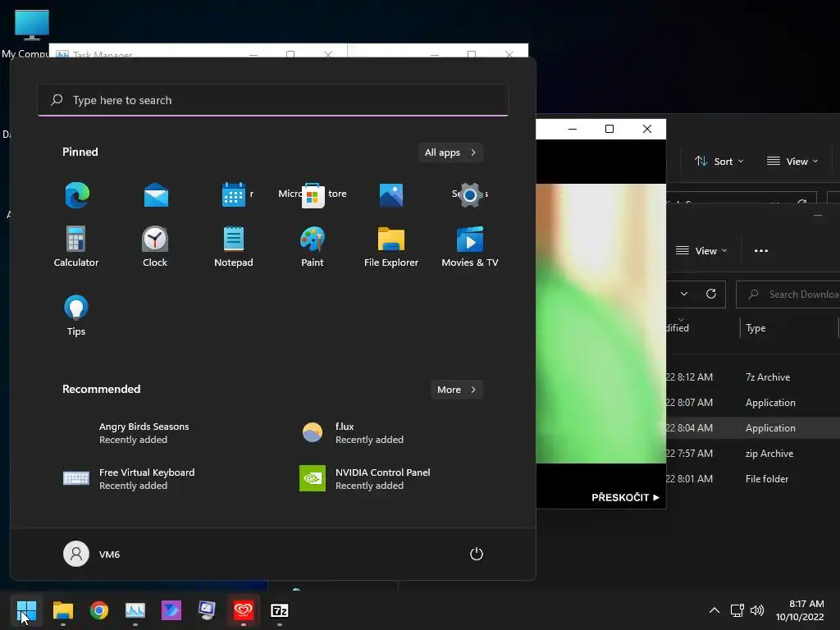This screenshot has width=840, height=630.
Task: Open the red heart app on taskbar
Action: coord(243,610)
